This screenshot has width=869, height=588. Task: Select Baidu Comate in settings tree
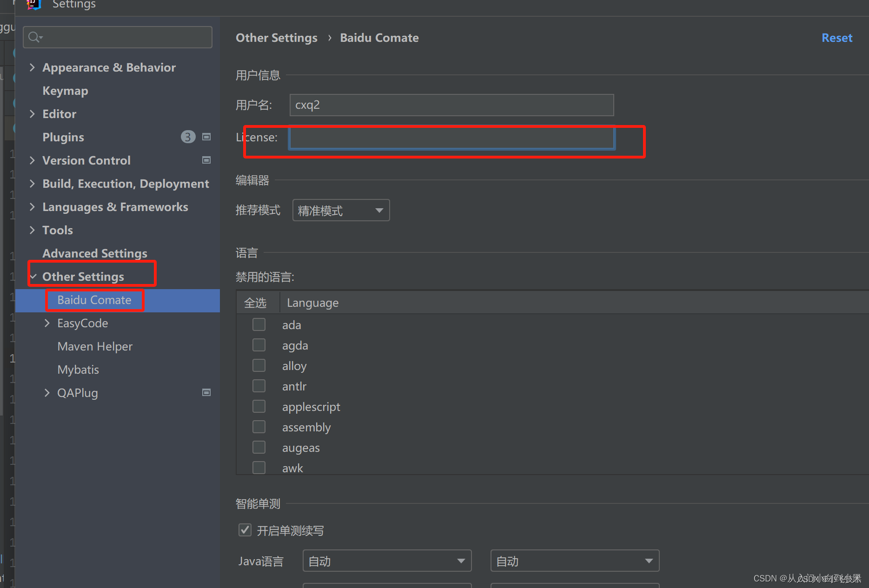[94, 300]
